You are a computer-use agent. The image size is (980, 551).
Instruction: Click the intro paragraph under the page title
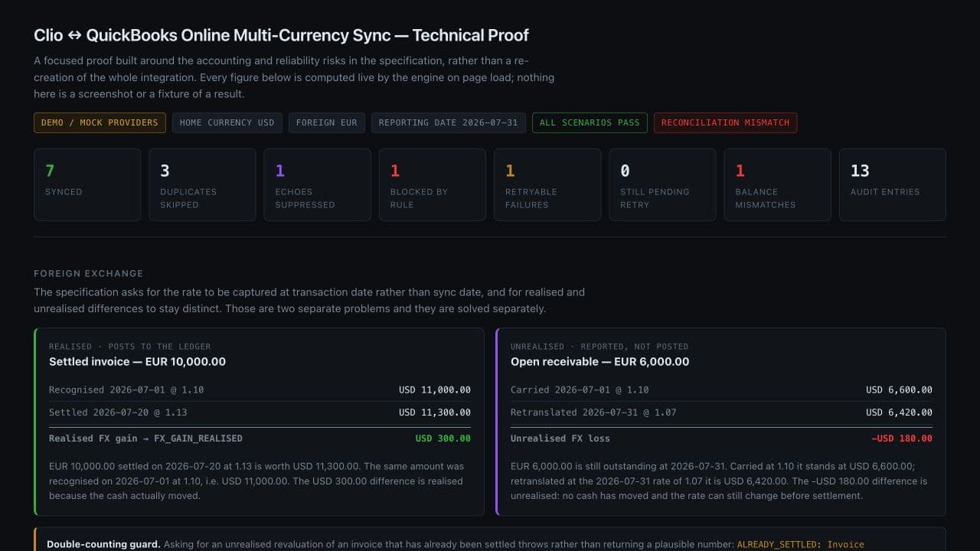coord(294,77)
